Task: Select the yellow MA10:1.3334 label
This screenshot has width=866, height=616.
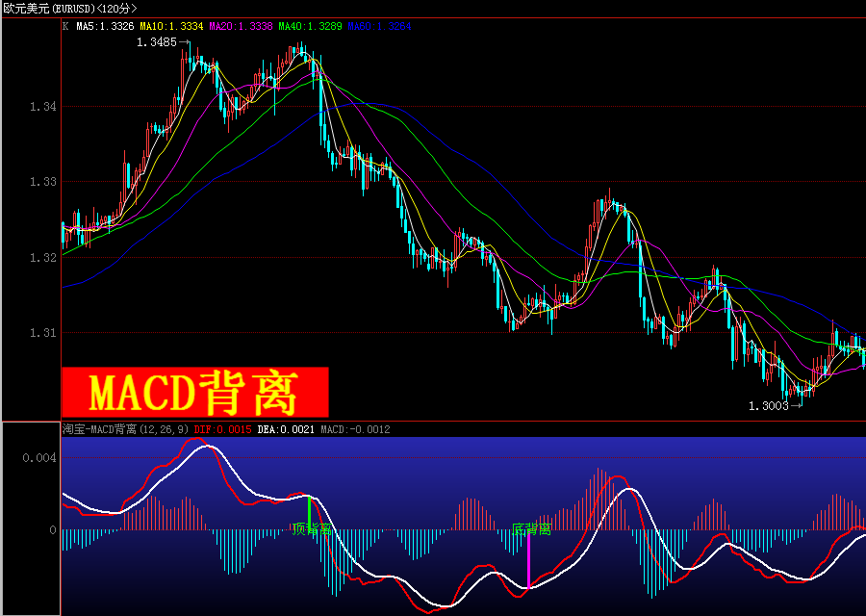Action: tap(171, 26)
